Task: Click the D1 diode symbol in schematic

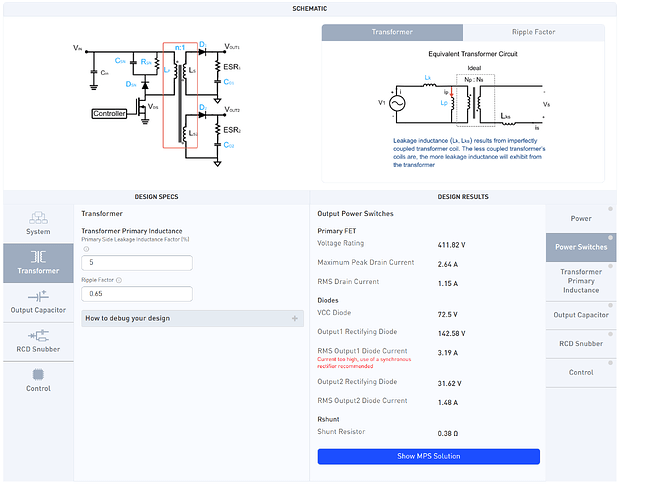Action: click(202, 52)
